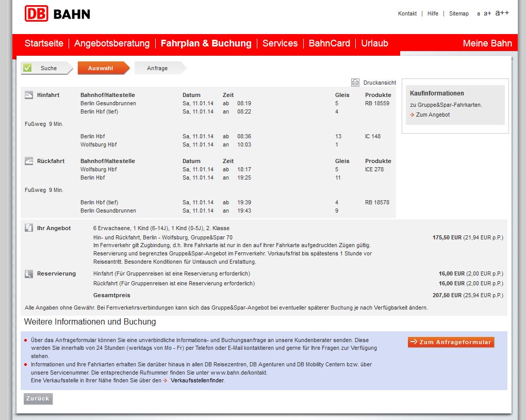
Task: Go to Services in the navigation
Action: (x=280, y=43)
